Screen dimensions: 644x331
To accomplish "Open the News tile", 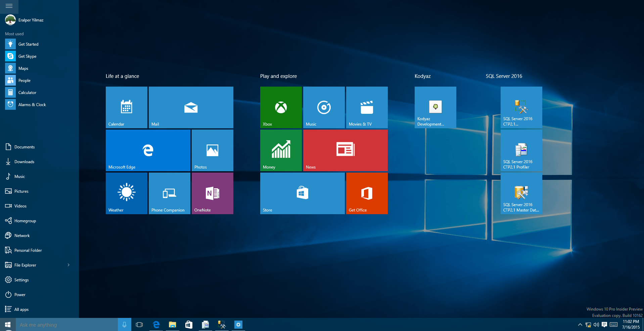I will [x=345, y=150].
